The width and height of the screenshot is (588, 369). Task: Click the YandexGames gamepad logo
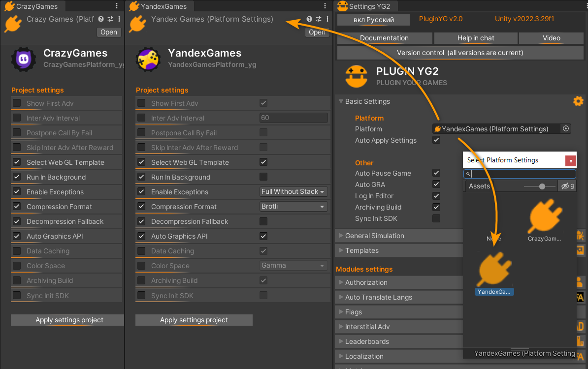point(148,59)
